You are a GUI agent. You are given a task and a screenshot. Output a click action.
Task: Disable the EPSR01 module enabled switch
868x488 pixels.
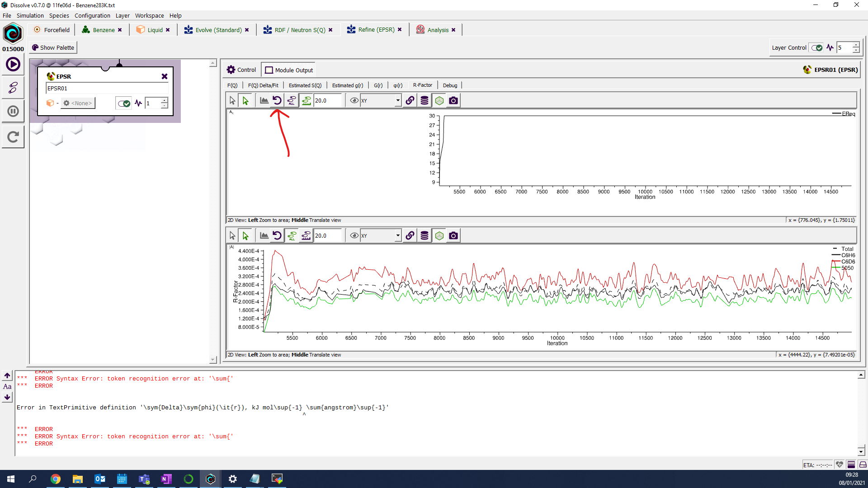point(123,103)
